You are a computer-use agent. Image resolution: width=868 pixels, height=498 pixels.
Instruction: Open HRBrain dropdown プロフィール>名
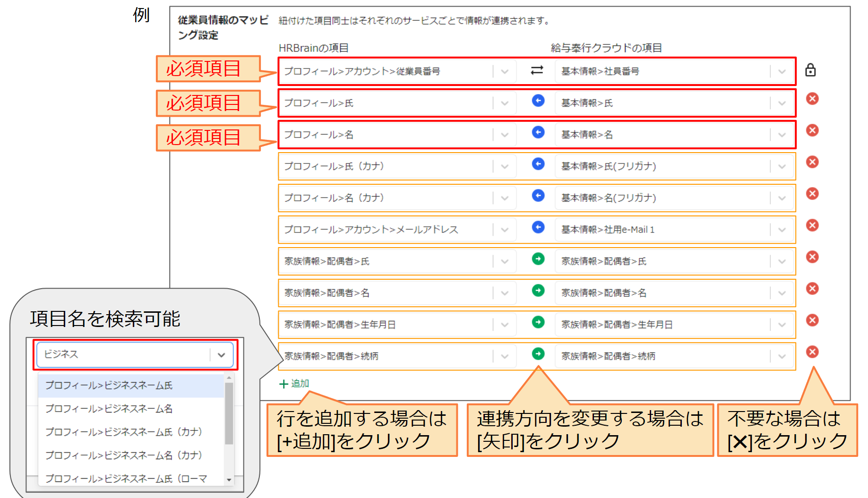click(398, 135)
